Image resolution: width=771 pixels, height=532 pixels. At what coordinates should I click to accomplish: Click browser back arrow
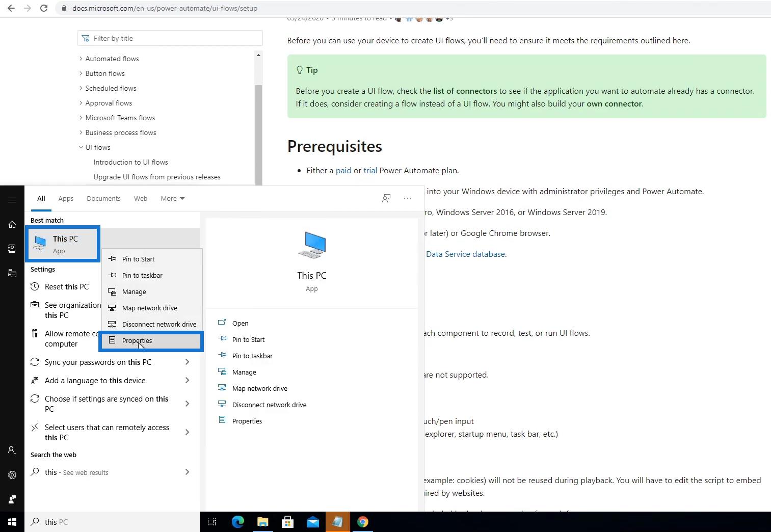tap(11, 8)
